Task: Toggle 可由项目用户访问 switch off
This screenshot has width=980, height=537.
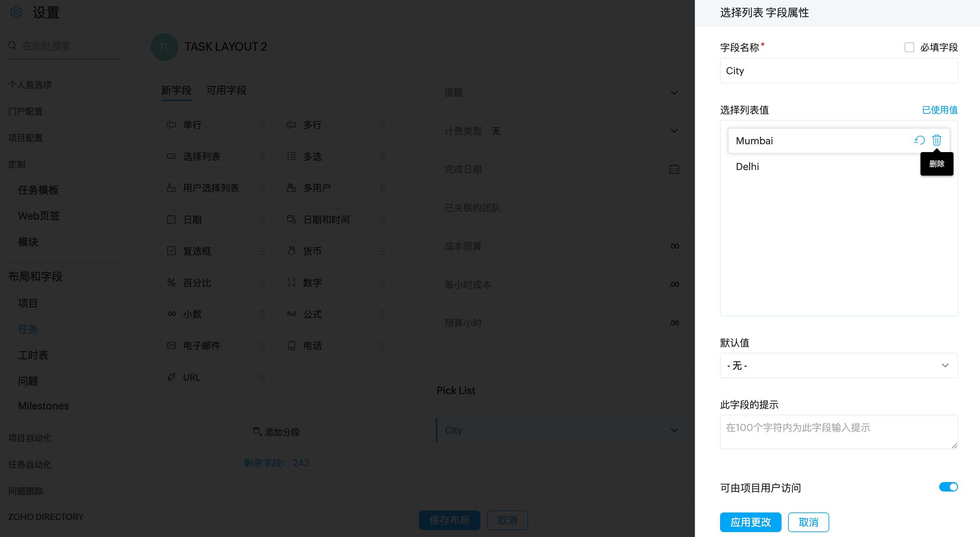Action: [948, 487]
